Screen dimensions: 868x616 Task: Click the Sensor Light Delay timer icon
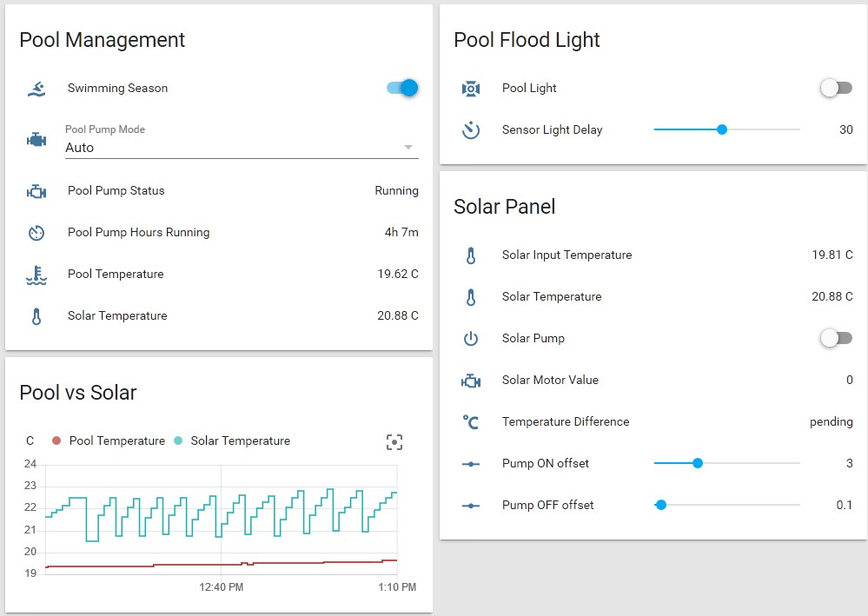click(x=471, y=130)
